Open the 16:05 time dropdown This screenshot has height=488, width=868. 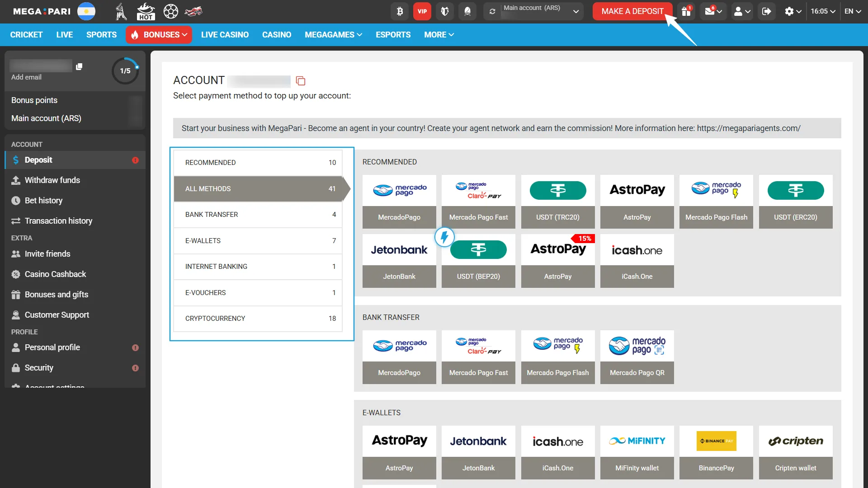point(823,11)
